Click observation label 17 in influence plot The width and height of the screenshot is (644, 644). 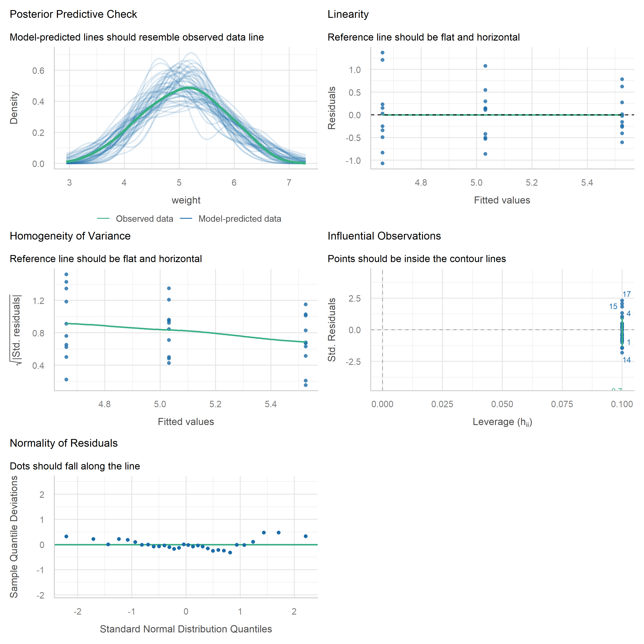tap(627, 294)
